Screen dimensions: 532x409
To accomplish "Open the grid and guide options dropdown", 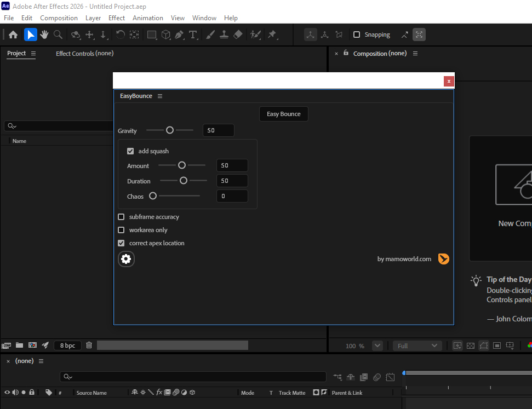I will pyautogui.click(x=510, y=345).
